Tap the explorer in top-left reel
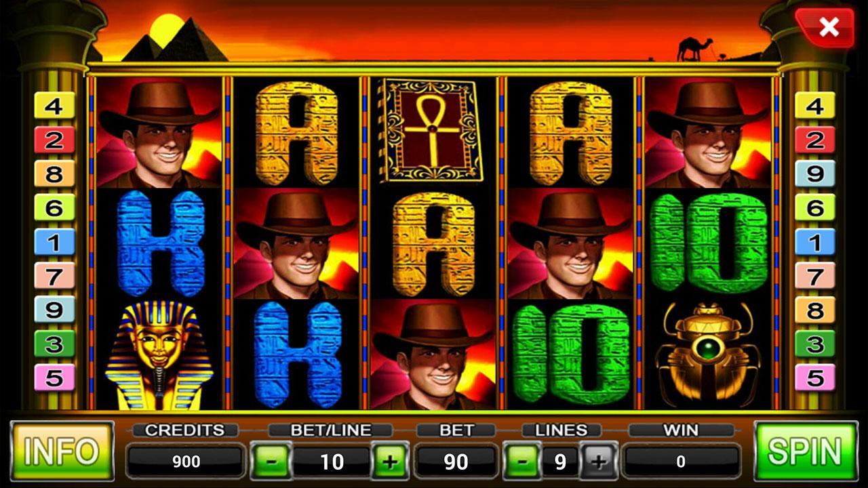 click(159, 133)
